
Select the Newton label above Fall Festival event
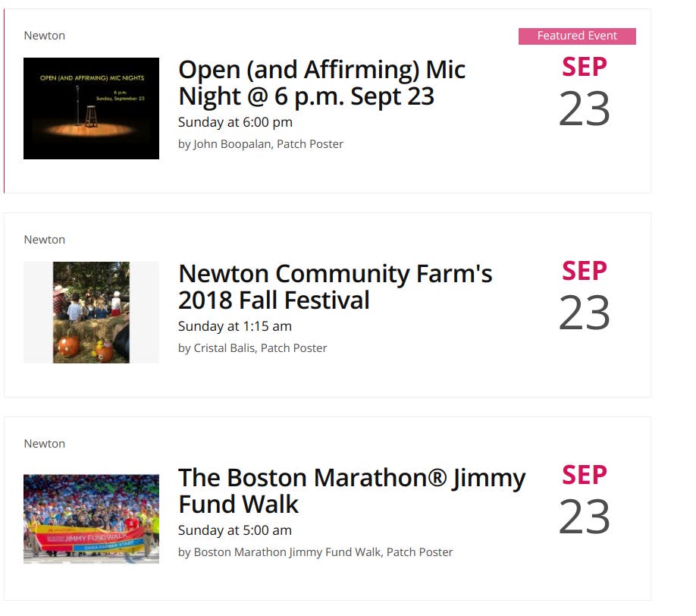point(45,240)
